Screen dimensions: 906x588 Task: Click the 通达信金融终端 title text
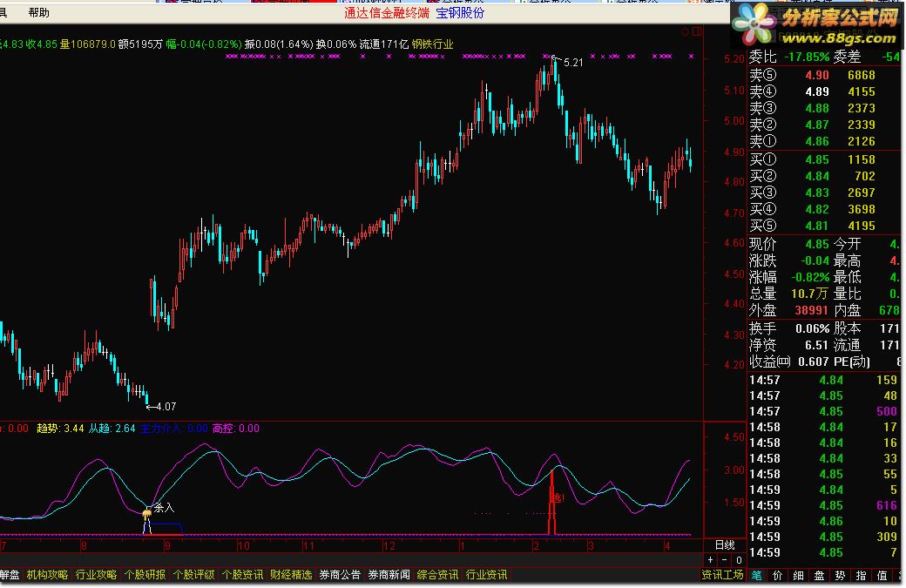[x=387, y=13]
